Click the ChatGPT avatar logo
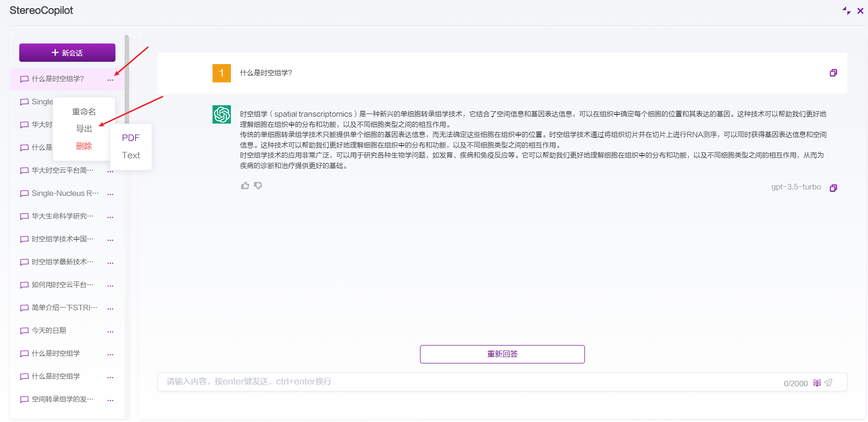 222,114
